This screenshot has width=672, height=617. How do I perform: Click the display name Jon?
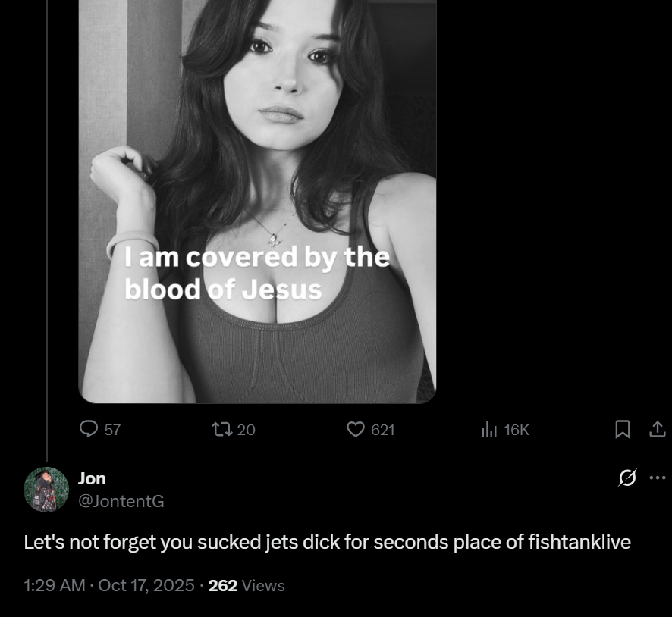coord(92,478)
